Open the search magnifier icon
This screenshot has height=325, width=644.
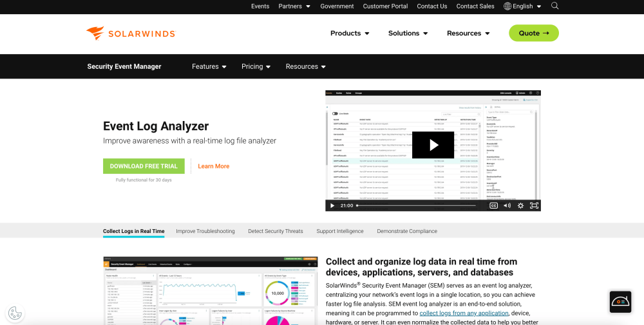click(x=555, y=6)
